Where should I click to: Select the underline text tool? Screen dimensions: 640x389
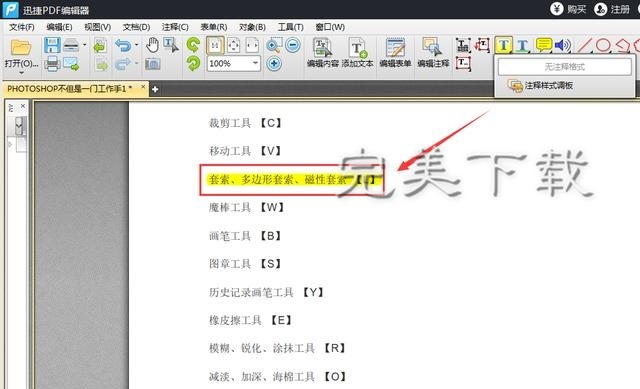click(x=522, y=45)
